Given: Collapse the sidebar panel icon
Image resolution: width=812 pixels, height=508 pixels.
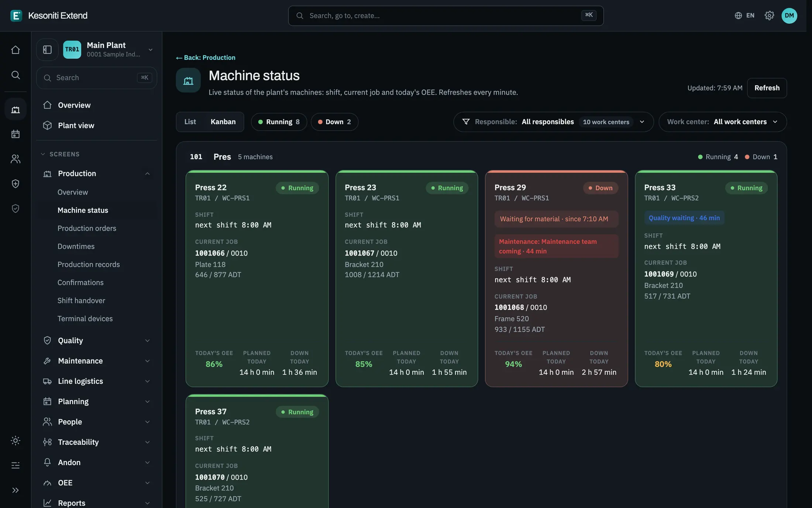Looking at the screenshot, I should coord(47,50).
